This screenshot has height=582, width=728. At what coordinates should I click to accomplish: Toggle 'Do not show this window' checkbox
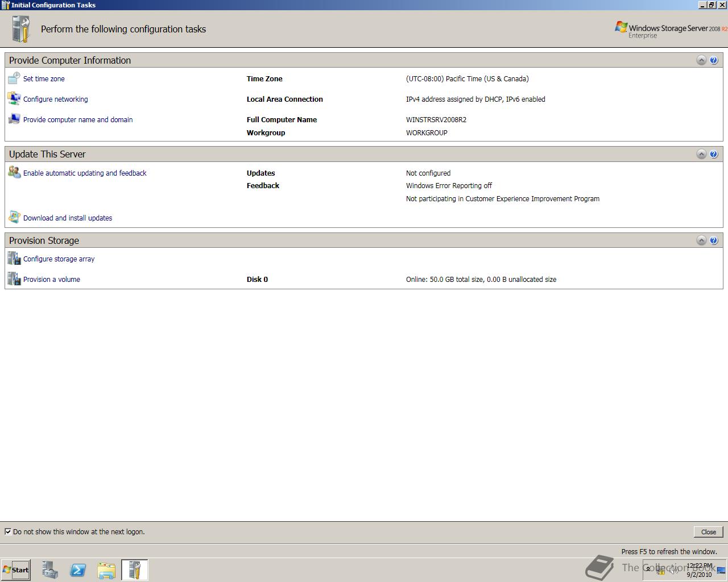point(8,532)
